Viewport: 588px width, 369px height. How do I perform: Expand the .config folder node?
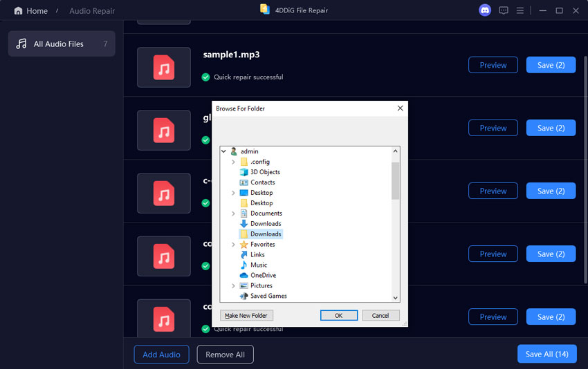pos(234,162)
